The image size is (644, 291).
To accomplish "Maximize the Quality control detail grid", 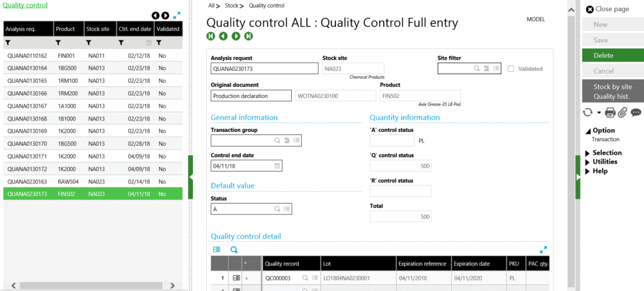I will pos(543,250).
